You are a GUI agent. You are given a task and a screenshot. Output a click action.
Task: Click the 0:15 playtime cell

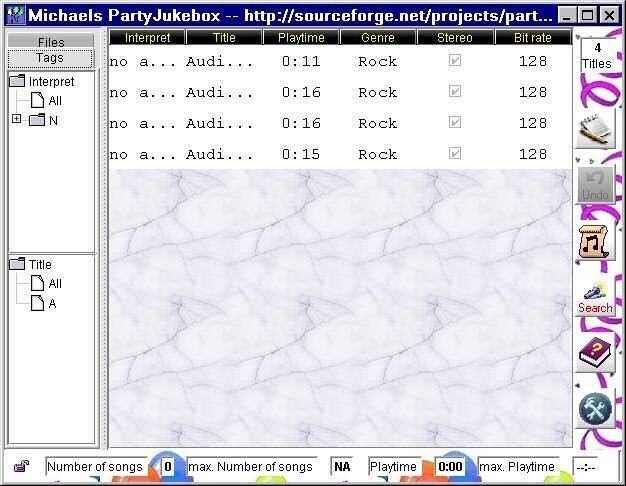click(x=301, y=154)
